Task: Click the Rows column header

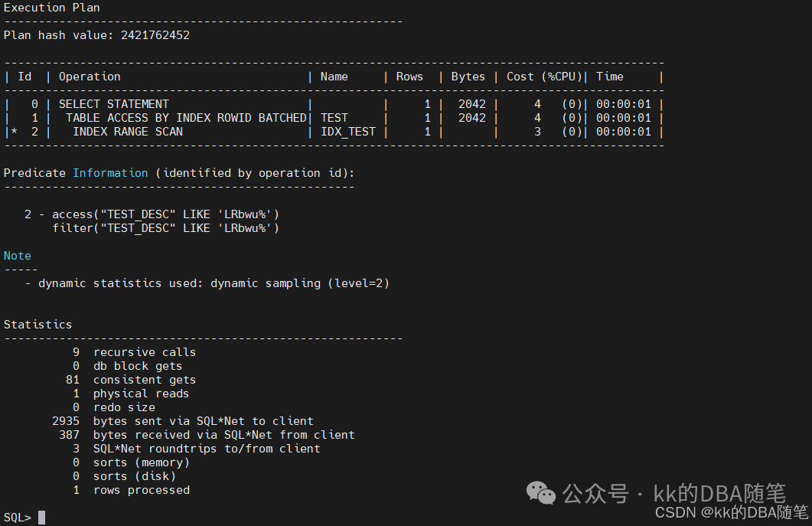Action: pyautogui.click(x=409, y=77)
